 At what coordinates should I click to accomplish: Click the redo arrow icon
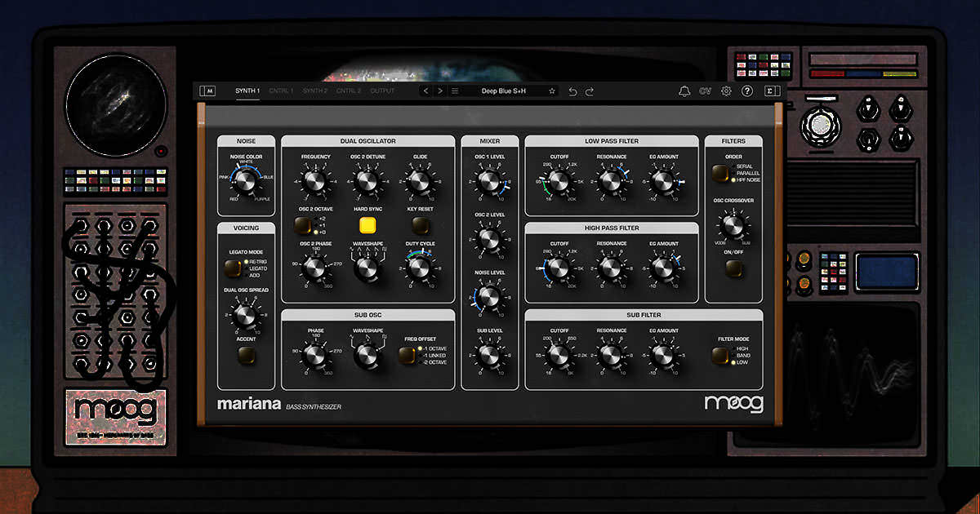click(590, 91)
